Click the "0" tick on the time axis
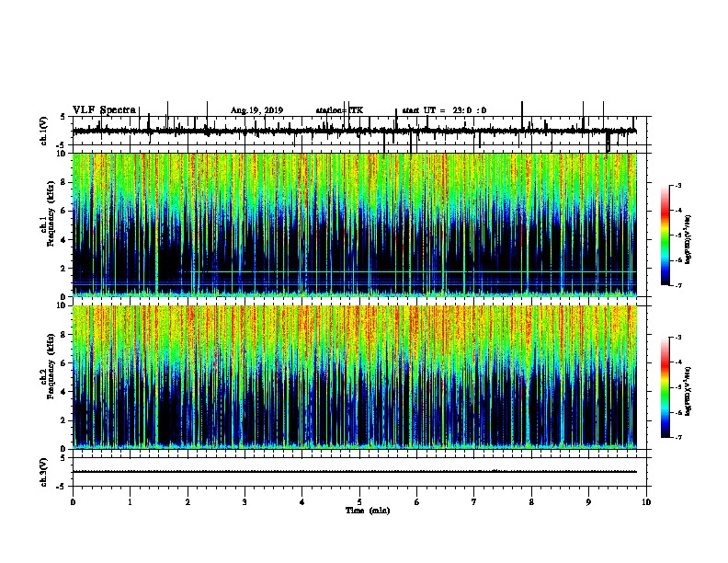 pos(73,502)
